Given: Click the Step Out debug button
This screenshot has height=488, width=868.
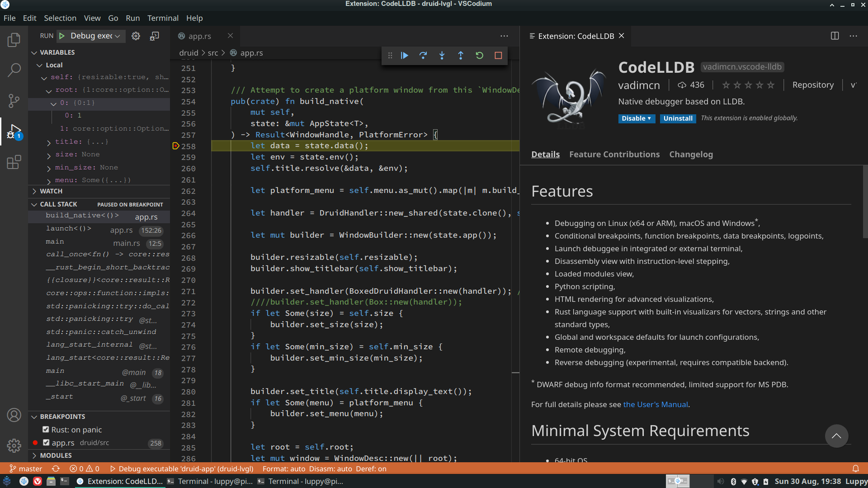Looking at the screenshot, I should click(461, 55).
